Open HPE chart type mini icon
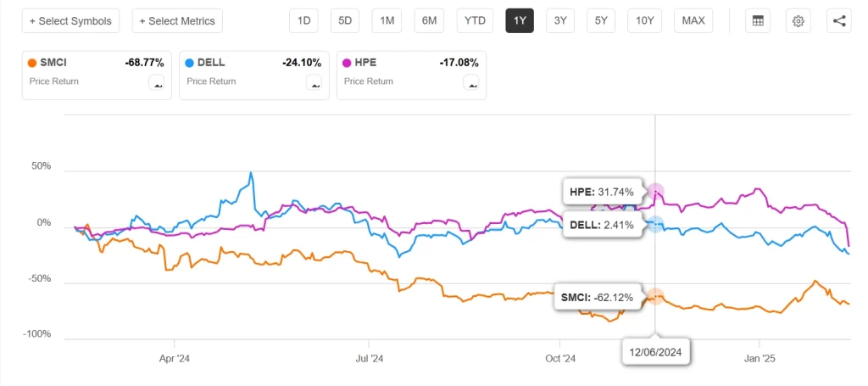 pos(471,82)
